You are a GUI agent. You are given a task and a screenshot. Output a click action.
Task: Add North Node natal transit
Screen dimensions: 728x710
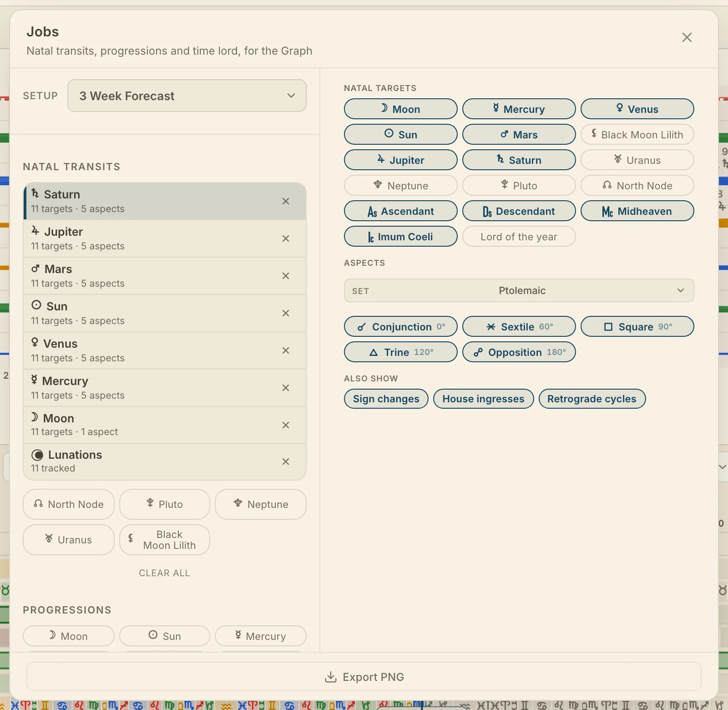[x=69, y=504]
